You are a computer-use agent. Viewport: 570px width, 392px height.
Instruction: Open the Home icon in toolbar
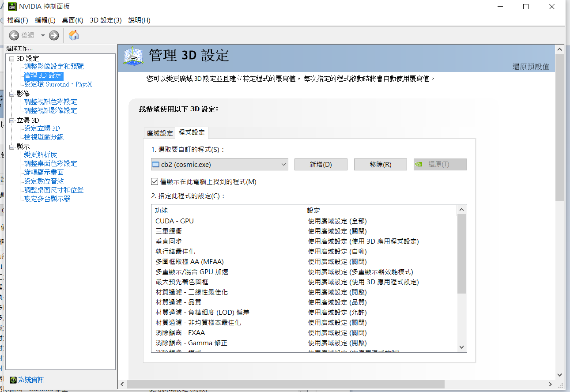[74, 35]
